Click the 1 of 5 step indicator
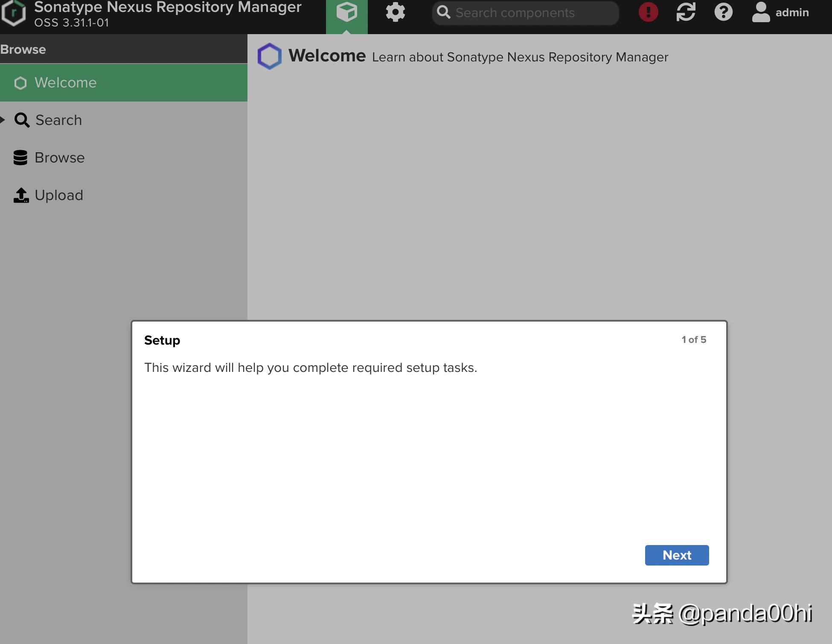Screen dimensions: 832x644 click(x=694, y=340)
